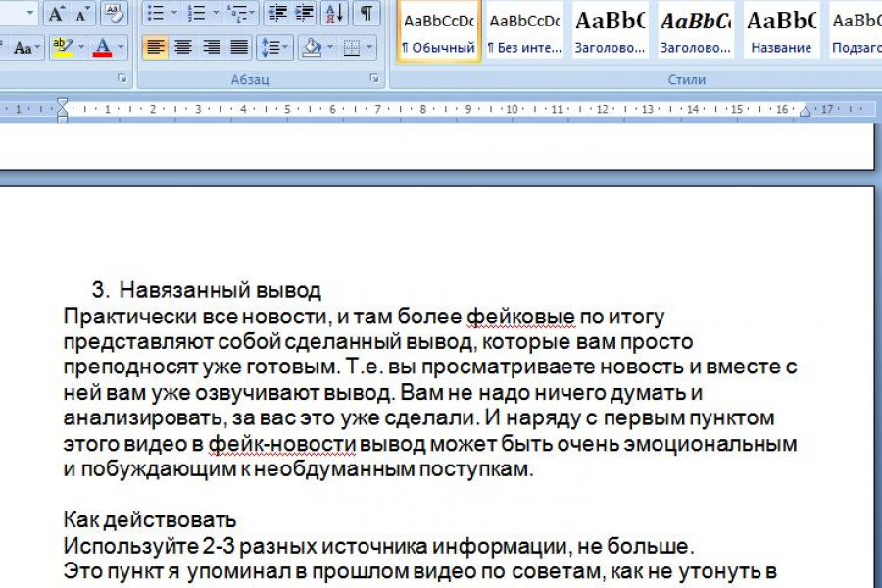Click the word 'эмоциональным' in the paragraph
Image resolution: width=882 pixels, height=588 pixels.
[x=710, y=443]
